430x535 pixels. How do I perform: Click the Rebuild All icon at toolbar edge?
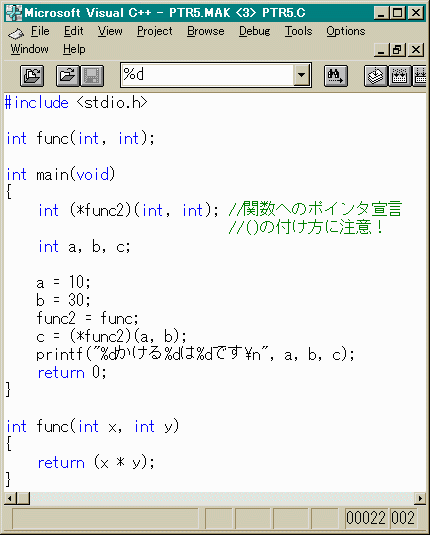(420, 75)
